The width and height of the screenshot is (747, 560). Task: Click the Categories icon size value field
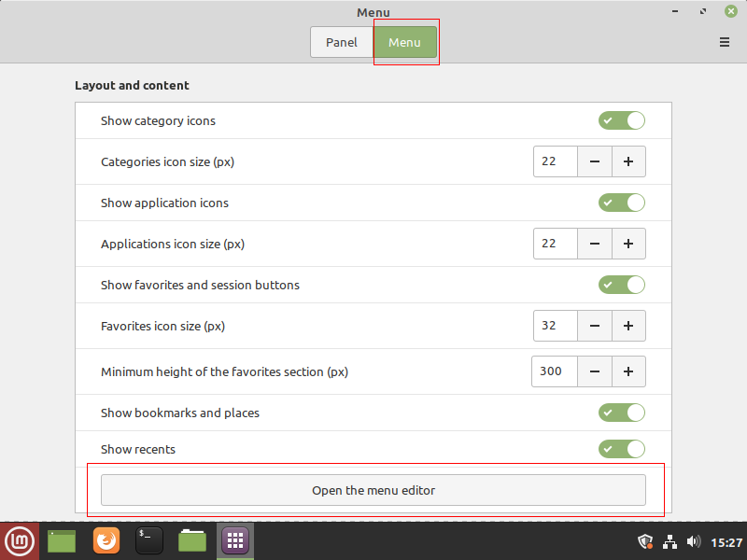coord(556,161)
